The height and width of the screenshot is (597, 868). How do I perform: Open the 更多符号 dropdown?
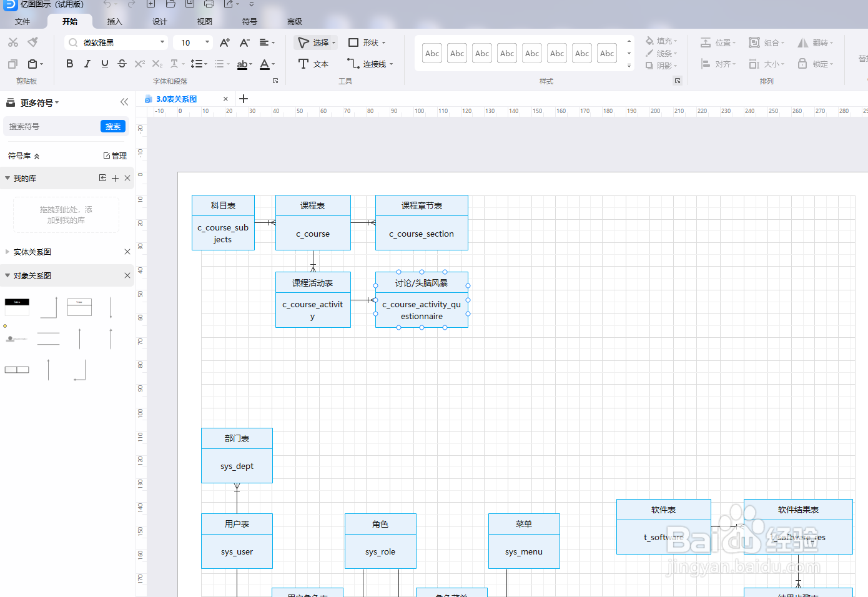pos(39,102)
